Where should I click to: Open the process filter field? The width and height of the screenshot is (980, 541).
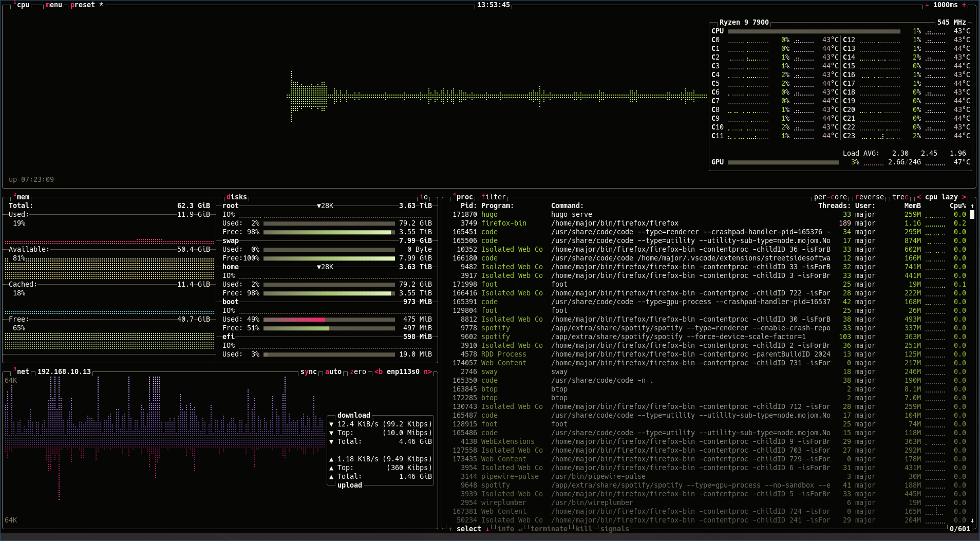(x=494, y=196)
